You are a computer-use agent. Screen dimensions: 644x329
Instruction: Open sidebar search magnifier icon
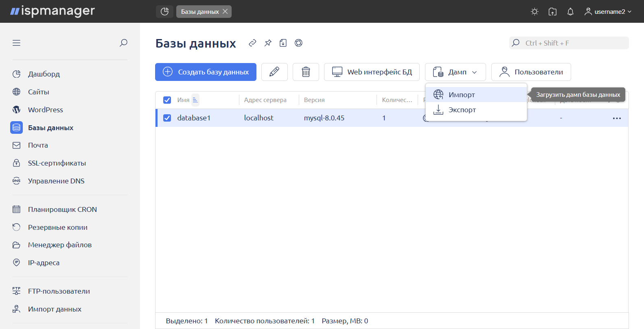(123, 43)
